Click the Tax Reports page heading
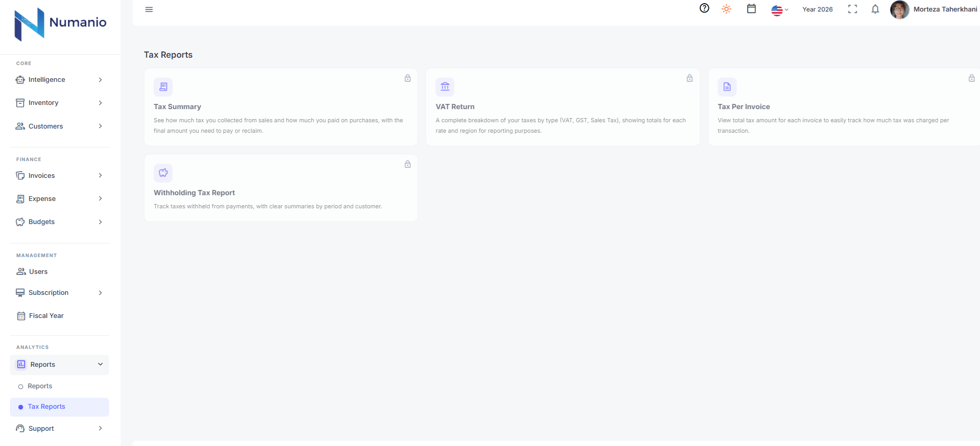This screenshot has width=980, height=446. click(x=168, y=55)
